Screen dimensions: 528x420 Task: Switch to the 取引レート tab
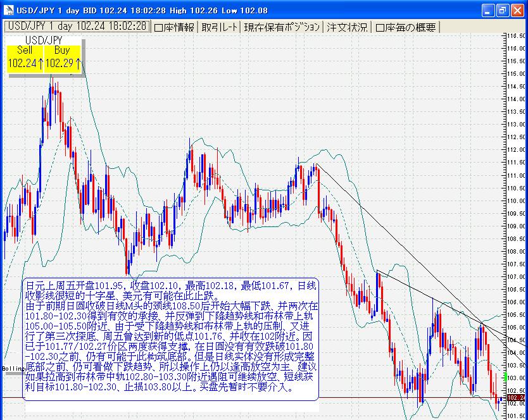coord(220,27)
